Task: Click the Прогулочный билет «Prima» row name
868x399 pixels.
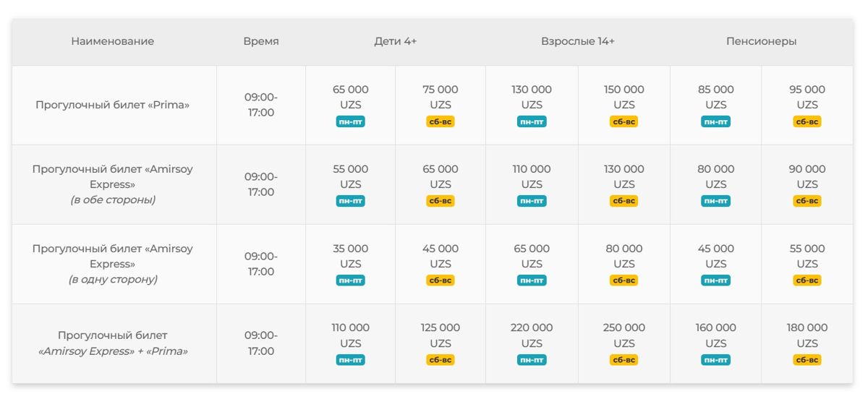Action: [x=113, y=105]
